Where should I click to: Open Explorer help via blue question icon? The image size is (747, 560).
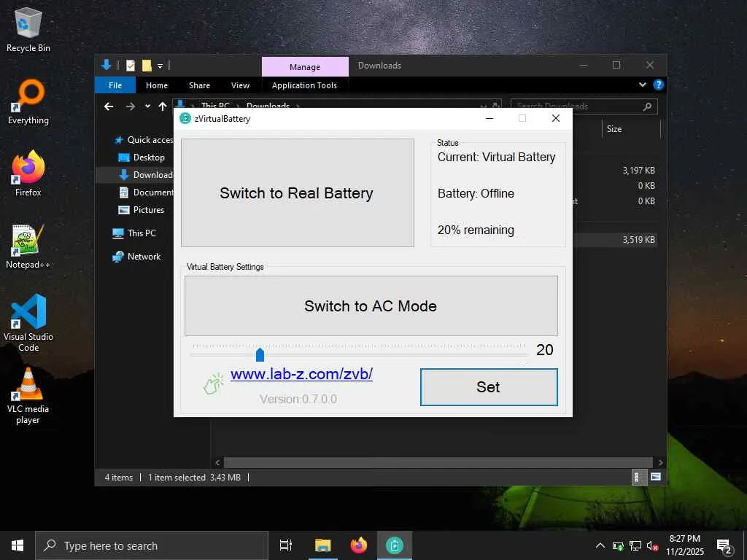click(659, 85)
